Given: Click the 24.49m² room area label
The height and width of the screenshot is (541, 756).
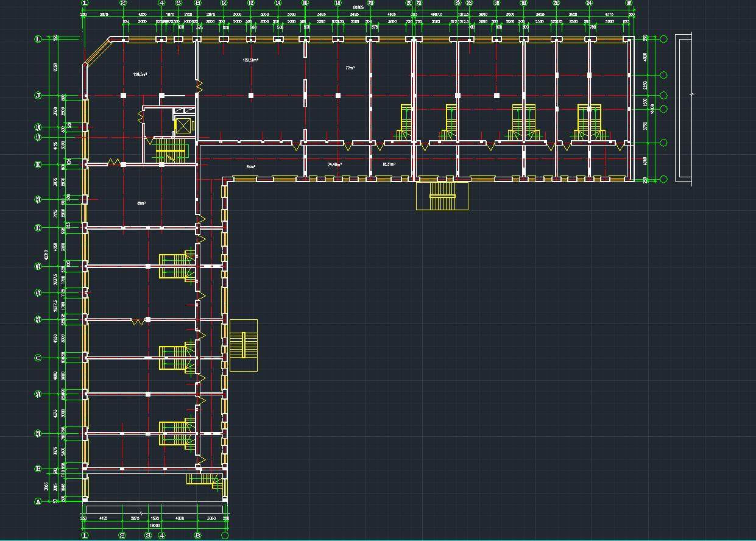Looking at the screenshot, I should (x=334, y=164).
